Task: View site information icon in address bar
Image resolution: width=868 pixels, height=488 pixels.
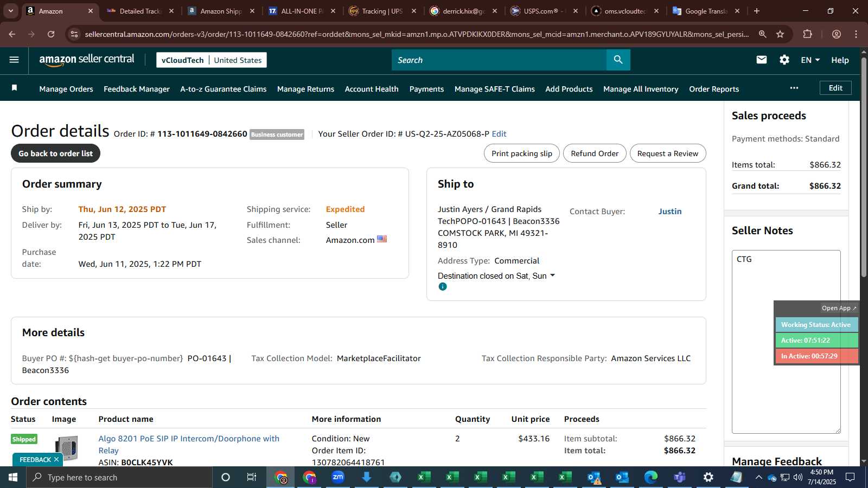Action: [75, 34]
